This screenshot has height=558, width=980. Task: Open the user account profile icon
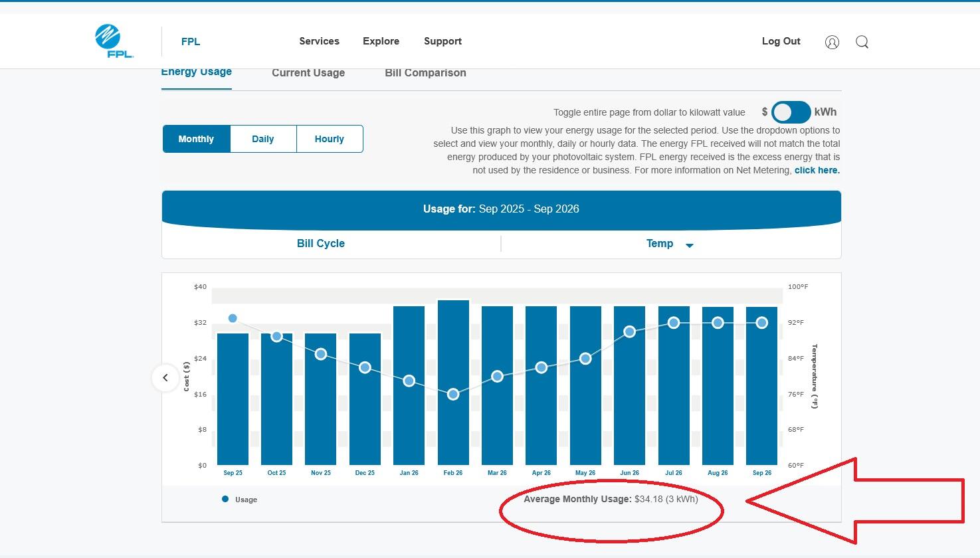tap(832, 42)
